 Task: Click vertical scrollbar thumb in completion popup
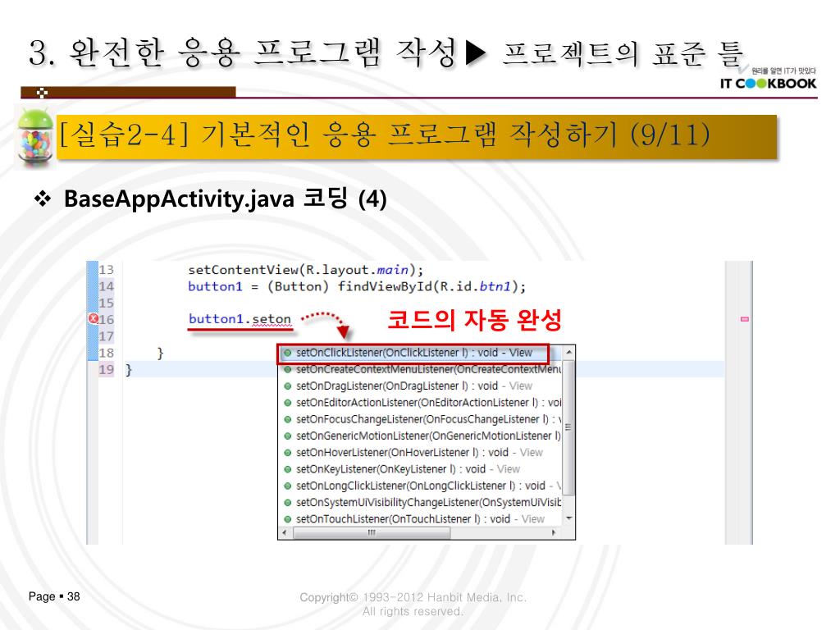click(x=569, y=427)
